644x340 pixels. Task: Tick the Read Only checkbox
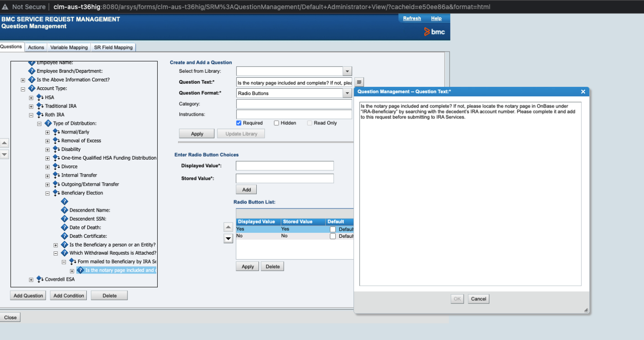pos(310,123)
